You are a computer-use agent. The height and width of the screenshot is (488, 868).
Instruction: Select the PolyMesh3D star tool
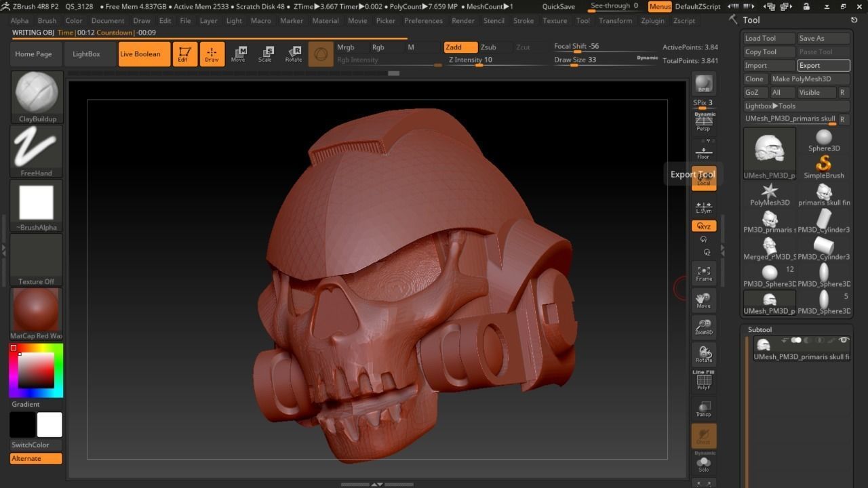pos(770,195)
